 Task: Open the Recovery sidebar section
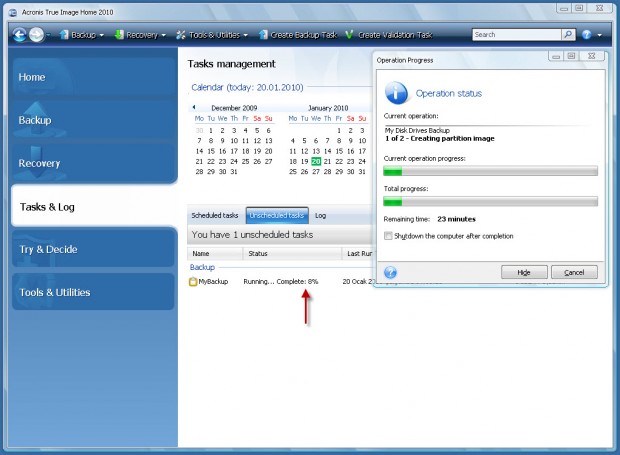pyautogui.click(x=94, y=163)
